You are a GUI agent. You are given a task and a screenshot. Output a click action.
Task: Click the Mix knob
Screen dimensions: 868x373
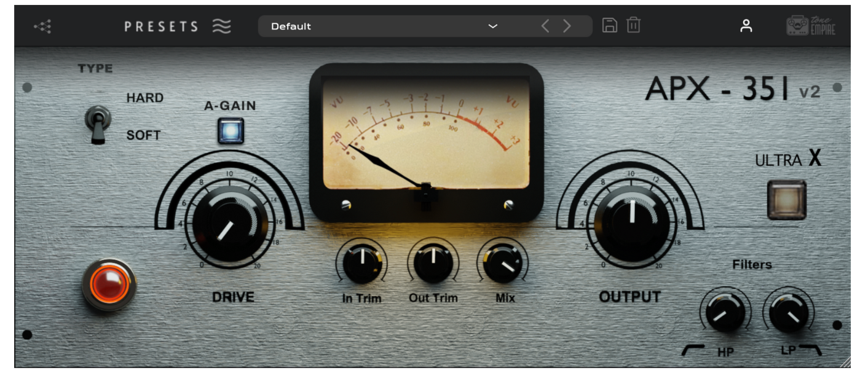(x=503, y=264)
